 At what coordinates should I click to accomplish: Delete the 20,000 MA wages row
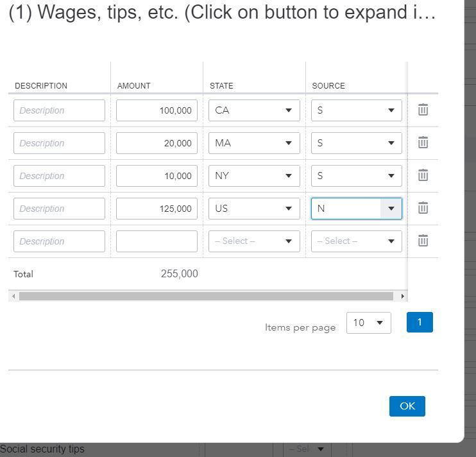423,143
